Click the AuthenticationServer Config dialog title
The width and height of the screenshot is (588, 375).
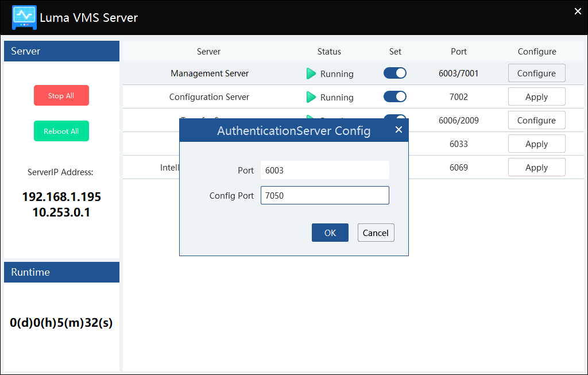click(x=293, y=131)
